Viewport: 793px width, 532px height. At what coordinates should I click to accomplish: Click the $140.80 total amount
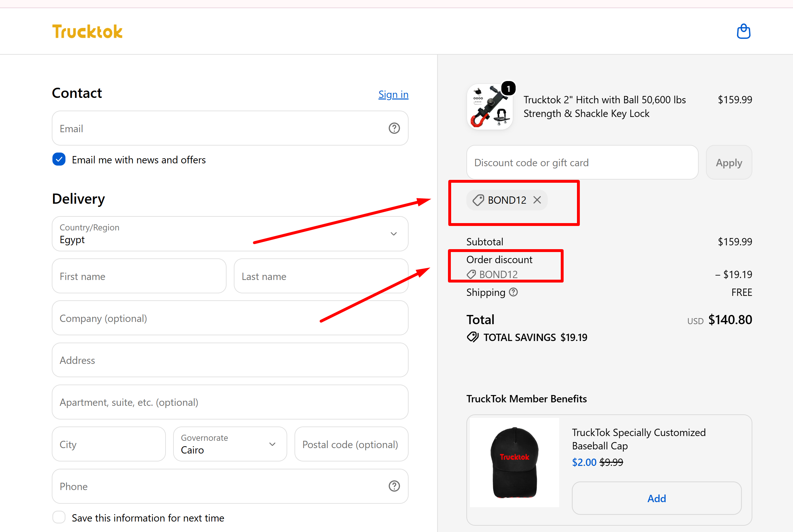[730, 320]
